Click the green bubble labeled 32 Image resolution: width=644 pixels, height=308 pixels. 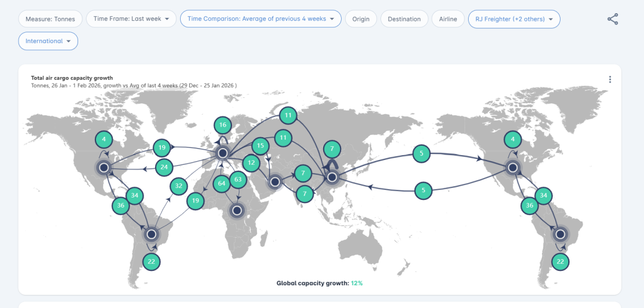click(x=178, y=186)
